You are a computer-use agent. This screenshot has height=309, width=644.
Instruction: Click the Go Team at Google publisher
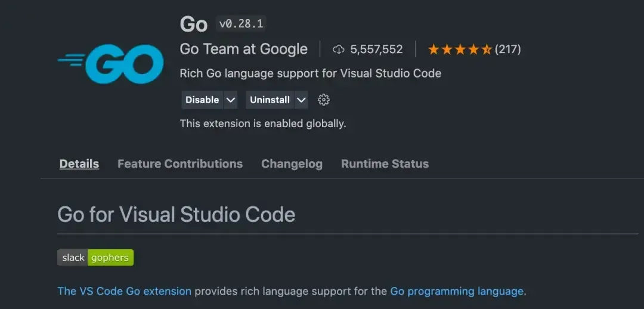244,50
